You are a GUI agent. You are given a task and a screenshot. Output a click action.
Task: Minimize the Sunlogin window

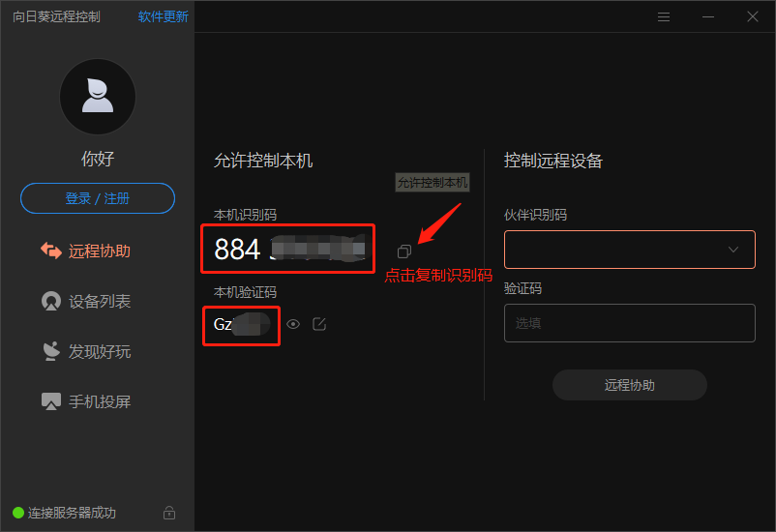708,16
